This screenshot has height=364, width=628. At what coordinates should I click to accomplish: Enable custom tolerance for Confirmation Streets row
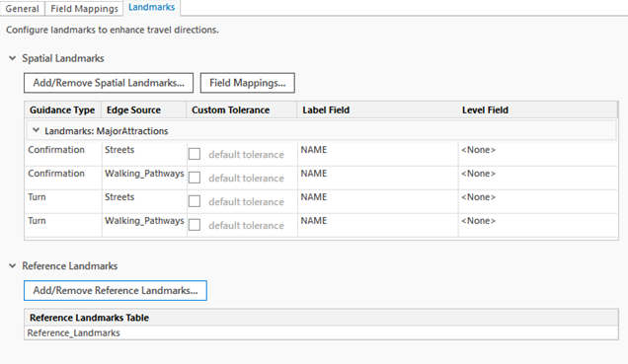click(195, 154)
